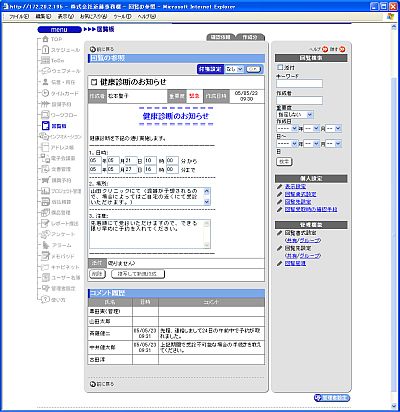Open the ワークフロー menu icon
This screenshot has width=400, height=412.
45,115
